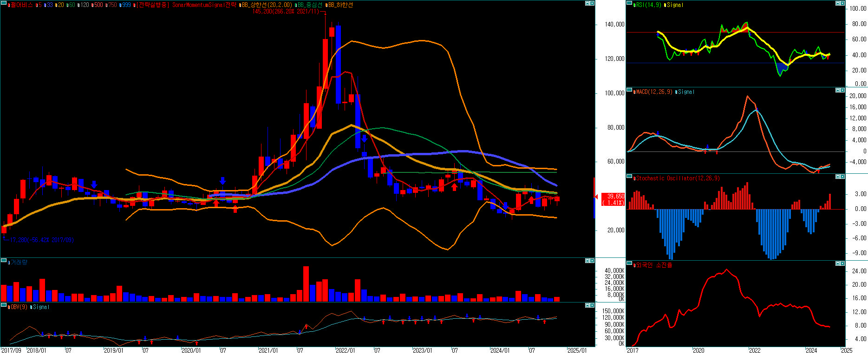This screenshot has width=868, height=355.
Task: Click the teal panel icon of the main price chart
Action: [x=4, y=3]
